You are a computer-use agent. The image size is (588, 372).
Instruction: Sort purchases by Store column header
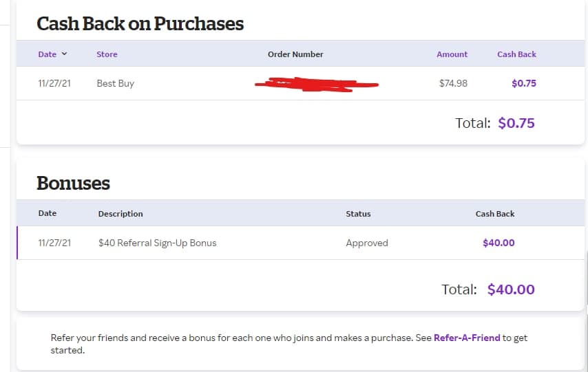coord(107,54)
